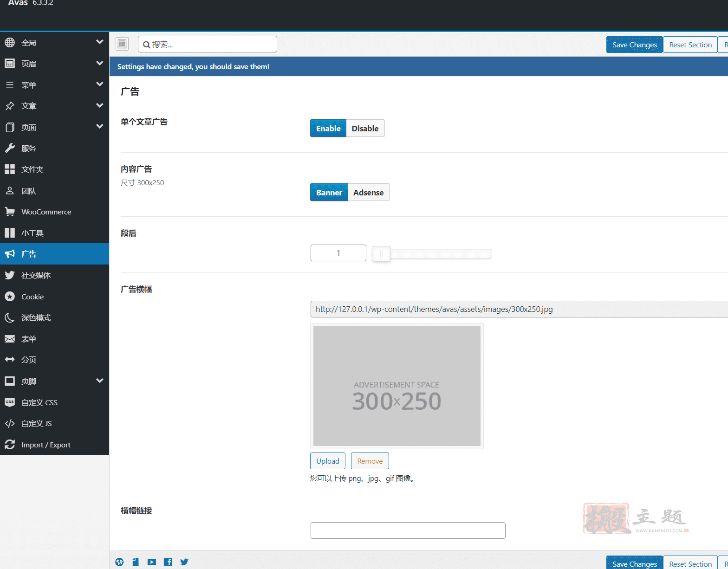
Task: Click the shopping cart icon for WooCommerce
Action: 10,212
